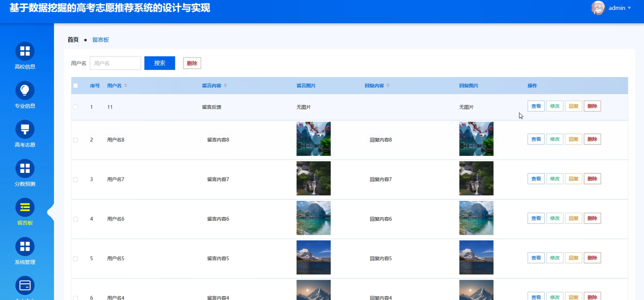644x300 pixels.
Task: Open the admin user dropdown
Action: (x=620, y=8)
